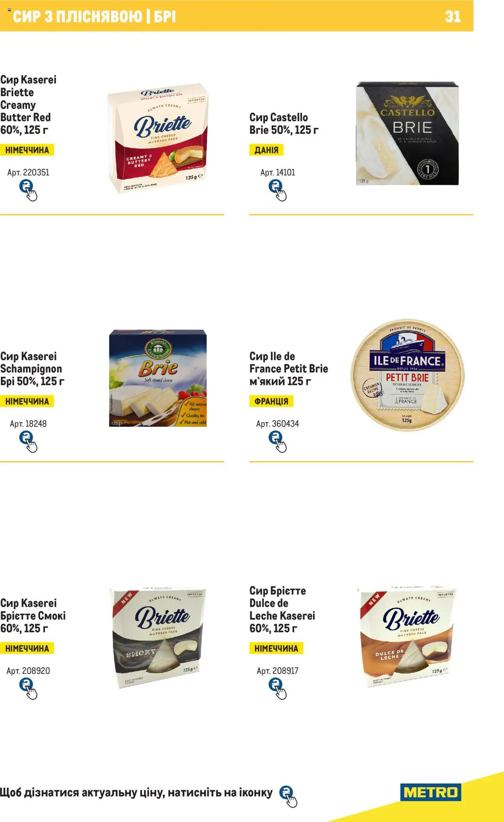Click the СИР З ПЛІСНЯВОЮ | БРІ header
504x822 pixels.
[x=94, y=17]
